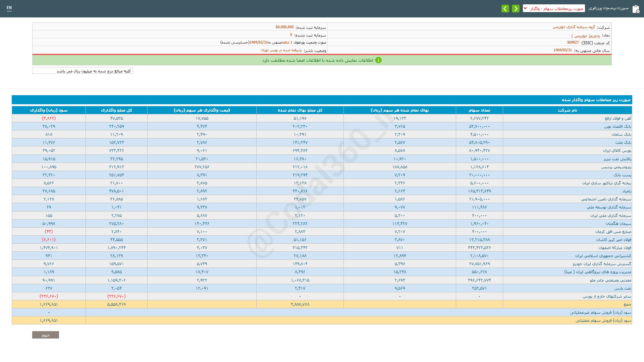Click the جمع total row label
The image size is (644, 362).
pos(627,304)
